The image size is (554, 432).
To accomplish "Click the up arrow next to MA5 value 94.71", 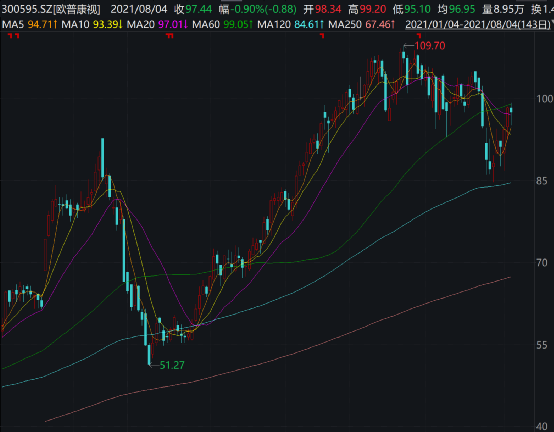I will pyautogui.click(x=55, y=24).
